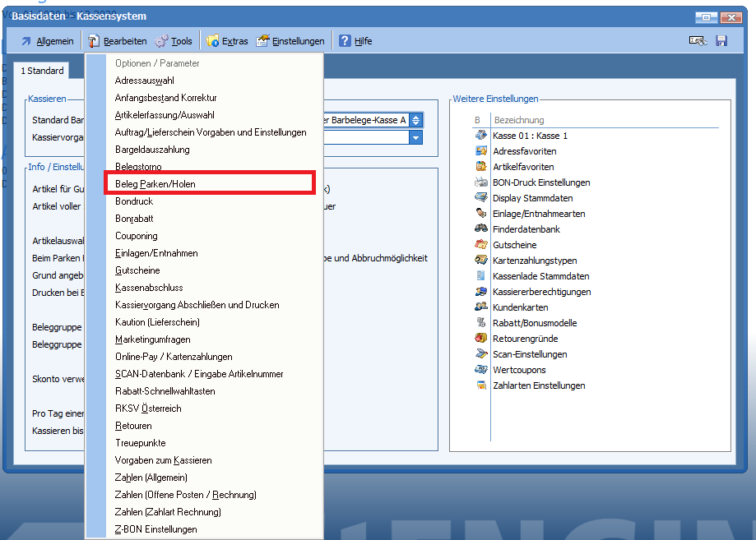Click the Kundenkarten people icon
This screenshot has height=540, width=756.
point(481,307)
